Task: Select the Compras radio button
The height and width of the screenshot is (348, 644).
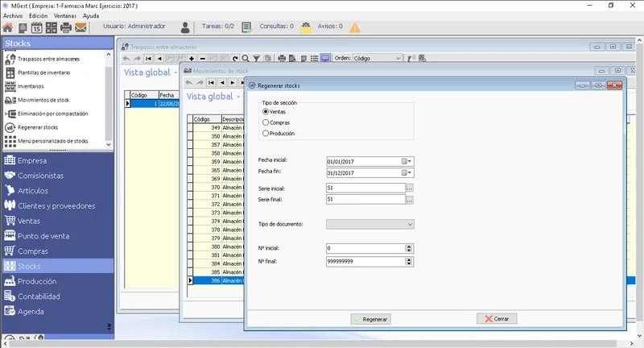Action: click(266, 122)
